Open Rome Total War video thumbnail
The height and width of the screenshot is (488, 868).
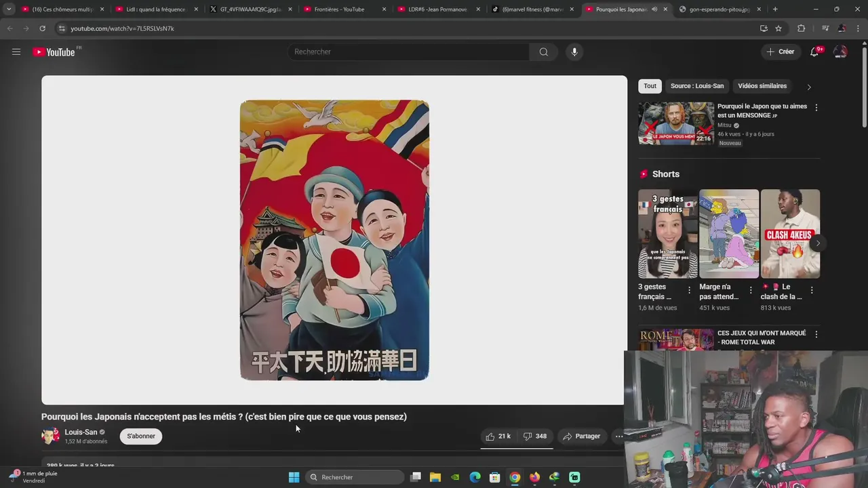[x=676, y=340]
